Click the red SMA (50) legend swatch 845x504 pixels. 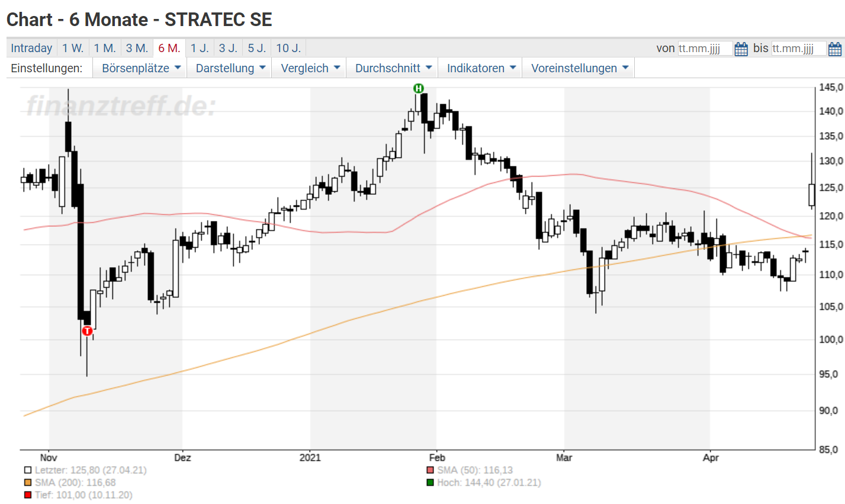(x=430, y=470)
